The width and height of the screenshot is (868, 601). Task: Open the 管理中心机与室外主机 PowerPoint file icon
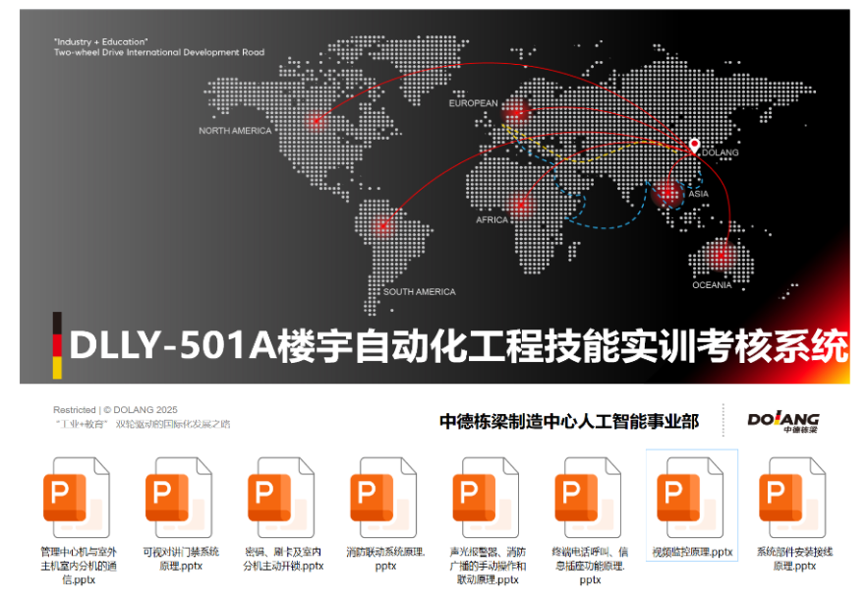coord(77,497)
